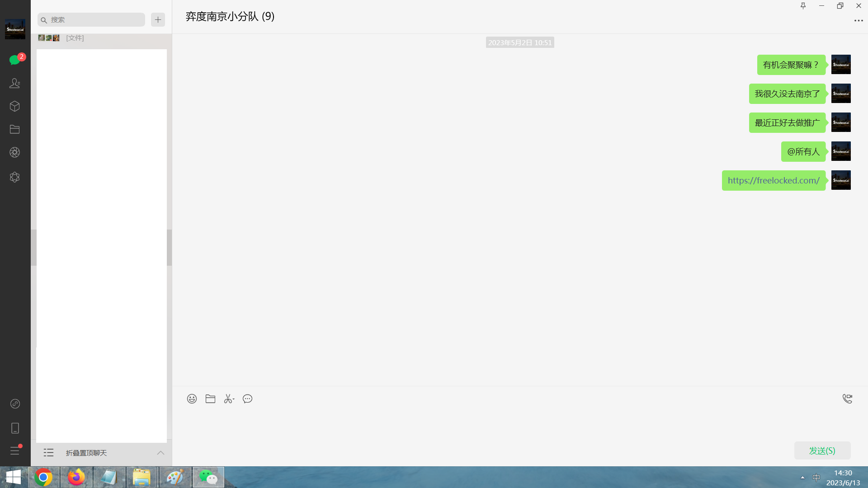Open the chat history bubble icon

[247, 399]
